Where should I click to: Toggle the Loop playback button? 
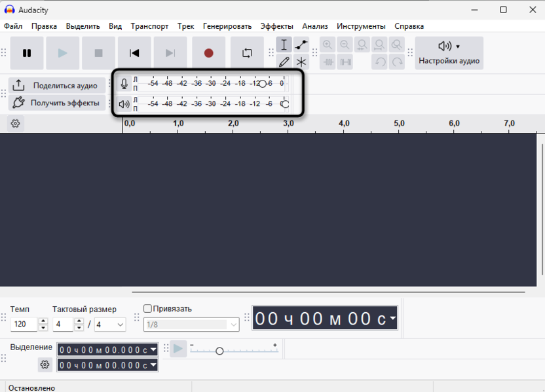coord(247,53)
